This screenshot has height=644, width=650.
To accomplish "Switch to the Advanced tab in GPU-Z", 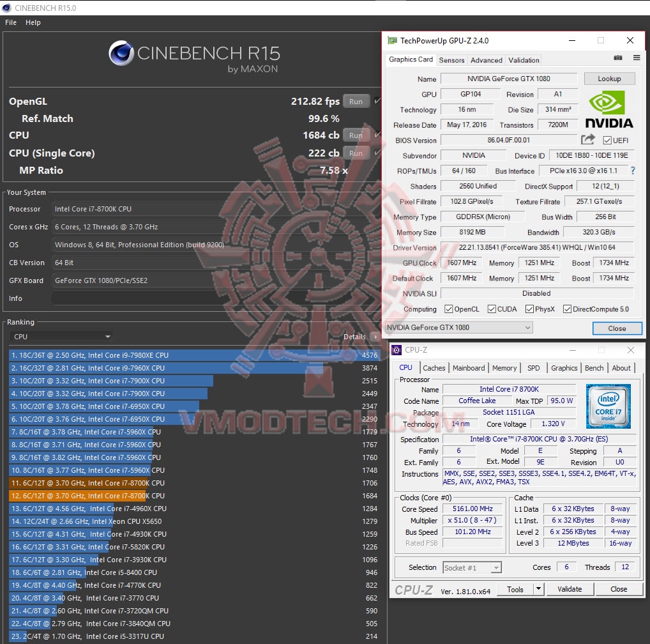I will [x=487, y=60].
